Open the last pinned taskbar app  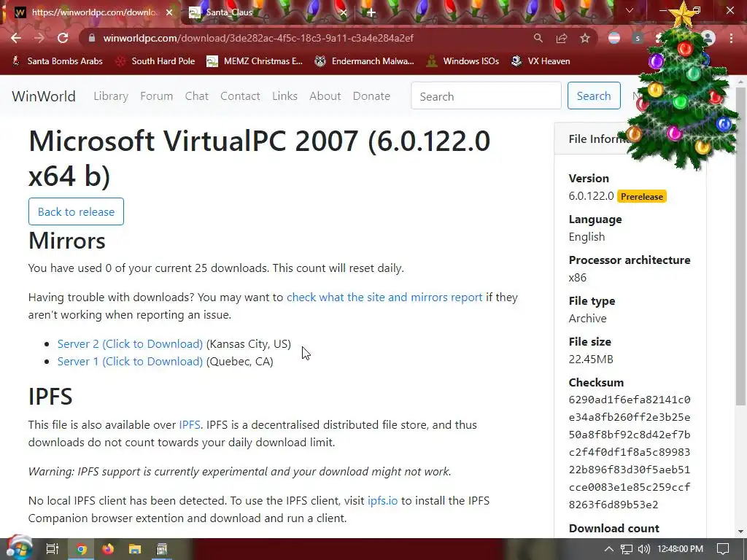[162, 549]
